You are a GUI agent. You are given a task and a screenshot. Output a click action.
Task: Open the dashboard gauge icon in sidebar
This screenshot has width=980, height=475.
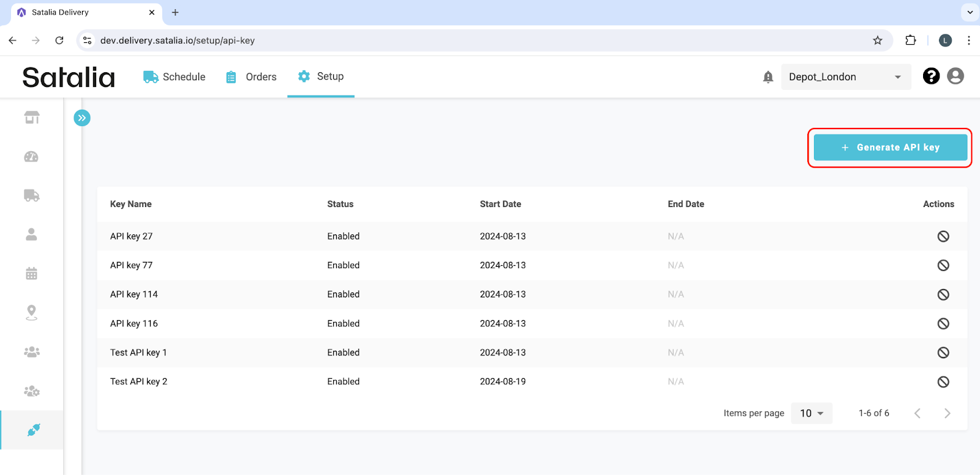click(31, 157)
